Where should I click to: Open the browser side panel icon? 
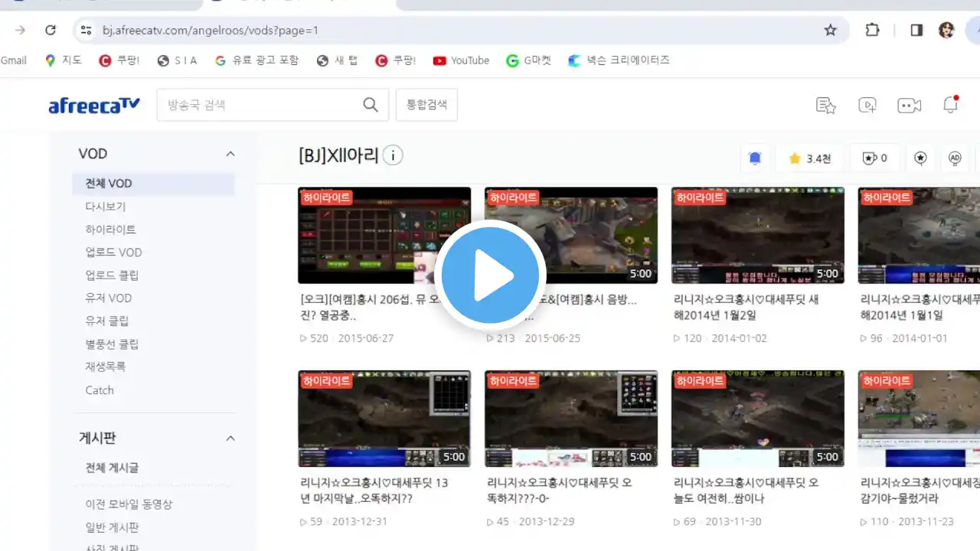tap(916, 30)
